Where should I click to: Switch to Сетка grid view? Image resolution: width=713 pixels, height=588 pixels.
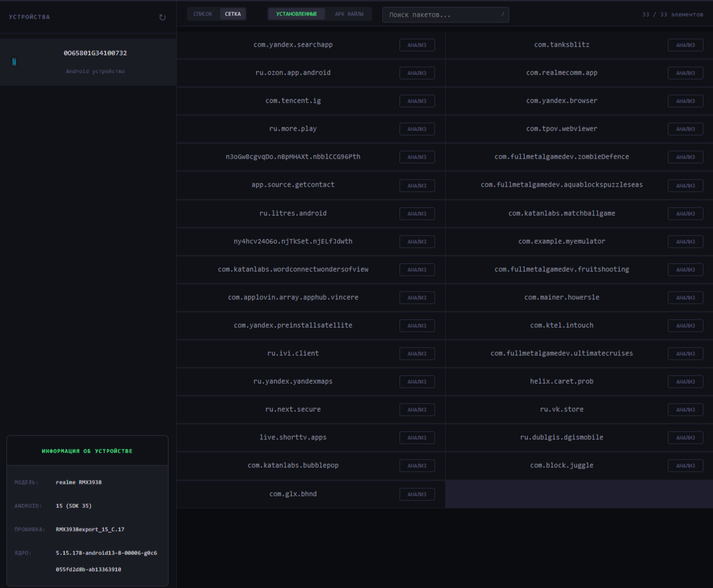click(233, 14)
